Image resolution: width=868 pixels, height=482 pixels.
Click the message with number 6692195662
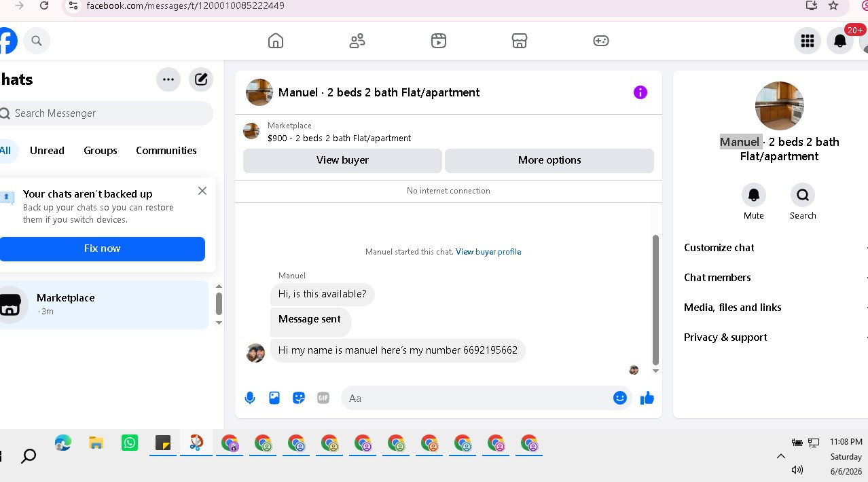click(x=398, y=350)
